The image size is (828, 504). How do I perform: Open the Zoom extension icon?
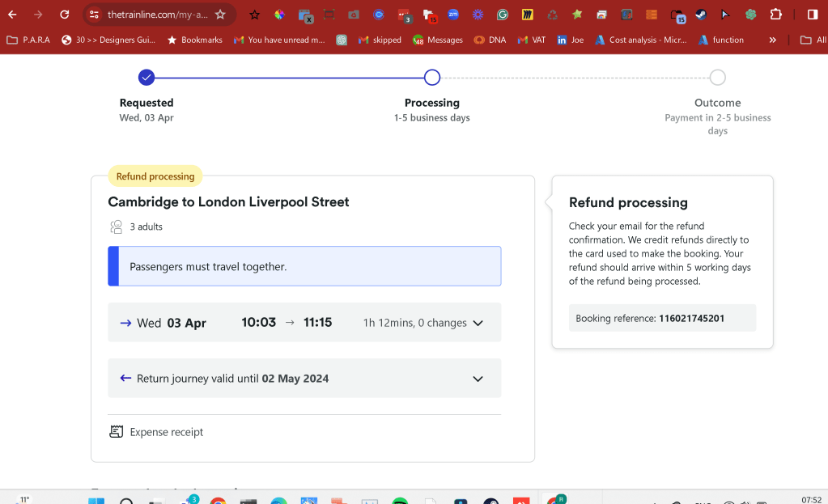pyautogui.click(x=453, y=15)
